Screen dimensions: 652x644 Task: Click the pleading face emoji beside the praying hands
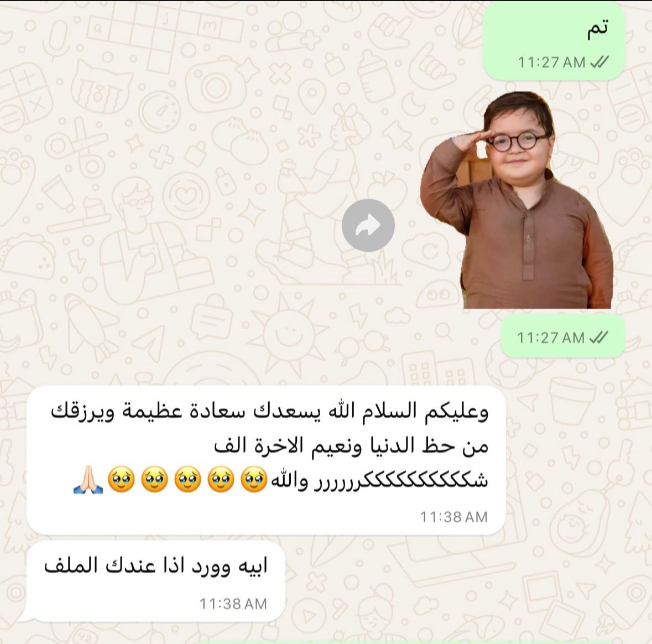click(x=121, y=480)
